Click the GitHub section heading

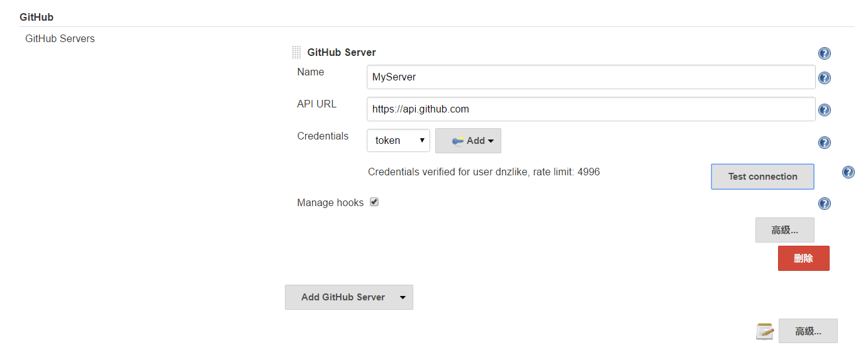(x=36, y=17)
